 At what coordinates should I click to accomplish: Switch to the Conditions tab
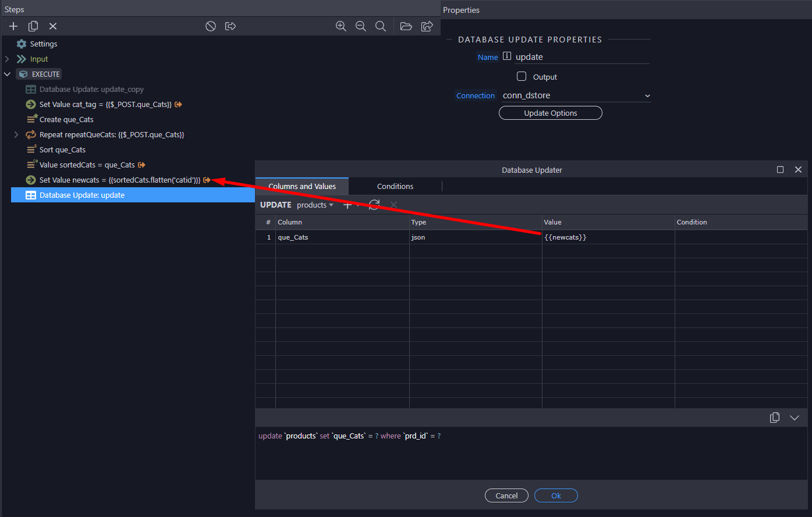click(x=395, y=186)
